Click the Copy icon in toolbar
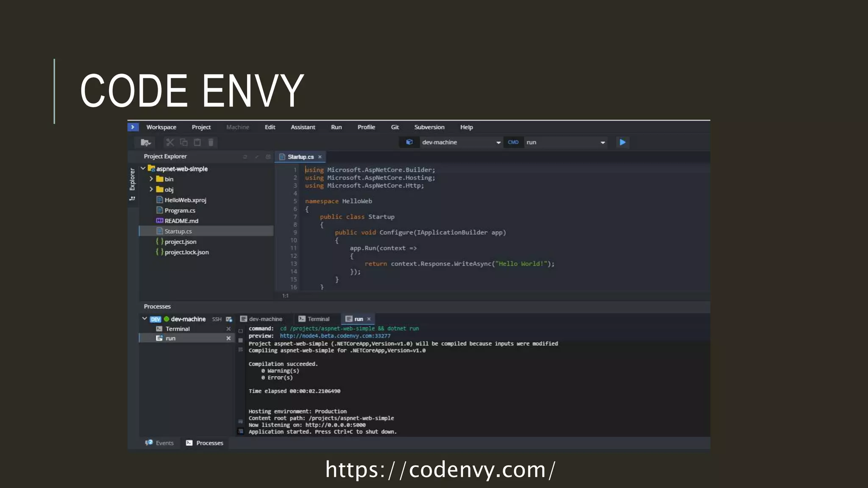Viewport: 868px width, 488px height. coord(184,142)
